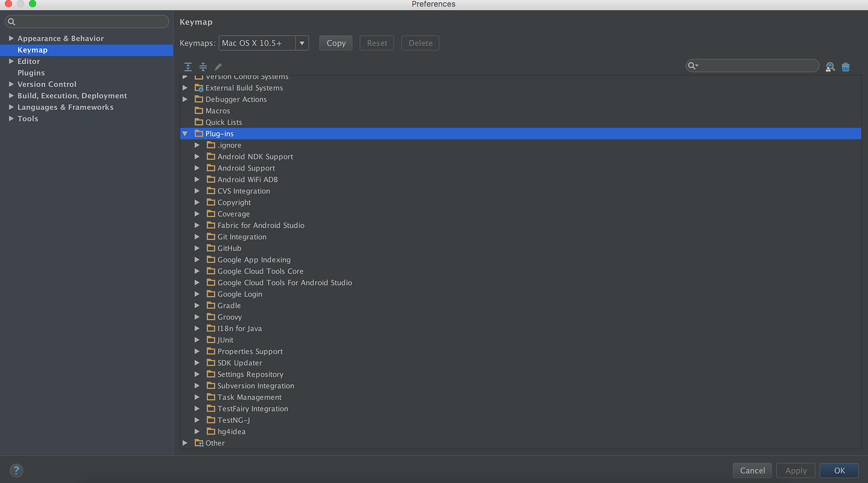Click the Macros folder icon
The image size is (868, 483).
point(199,111)
